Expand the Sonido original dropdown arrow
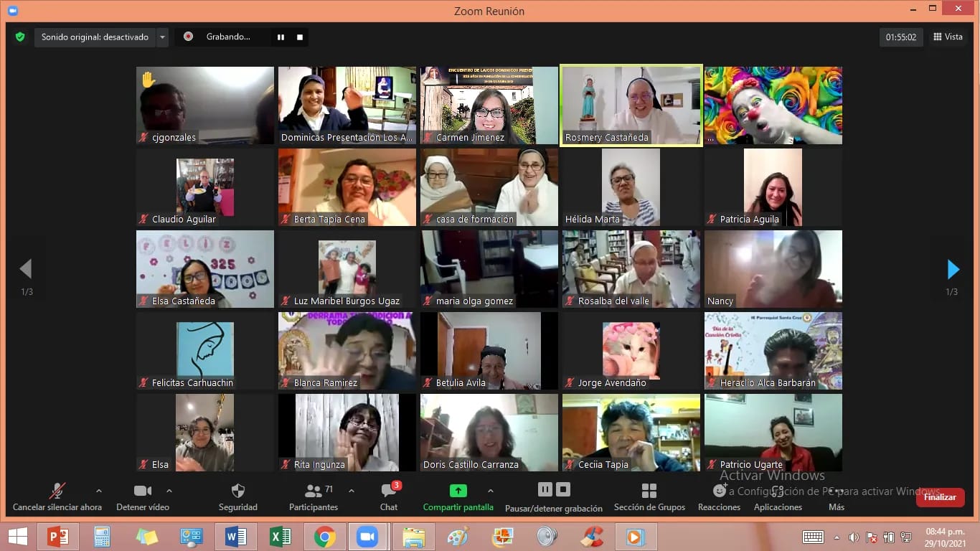 pos(162,37)
